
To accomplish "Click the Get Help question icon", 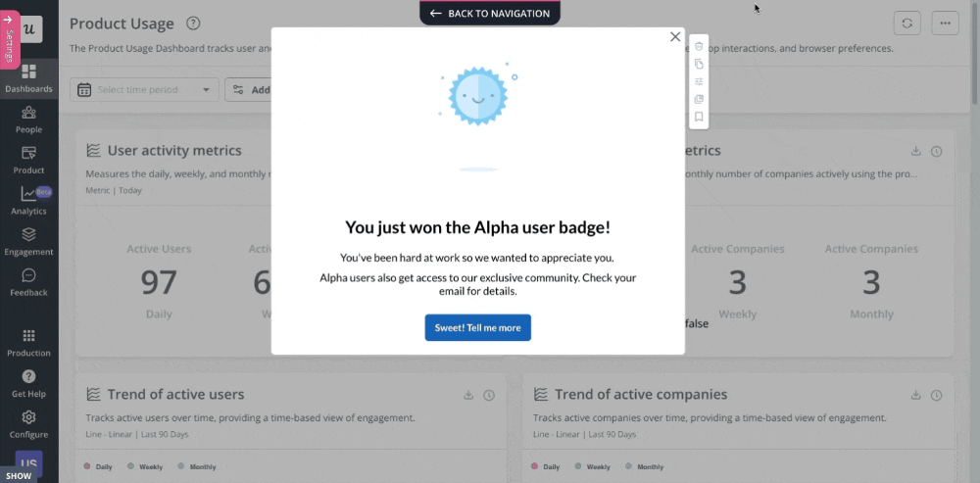I will 28,382.
